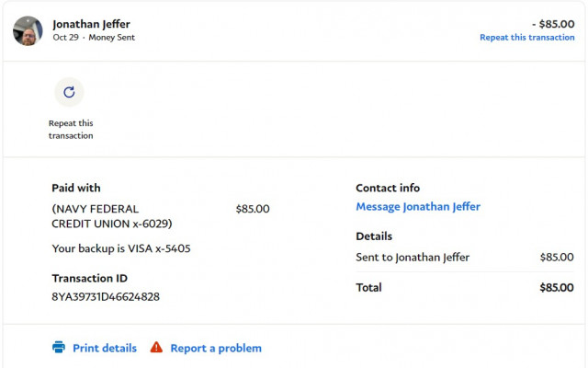Click the blue printer icon
Screen dimensions: 588x368
59,348
